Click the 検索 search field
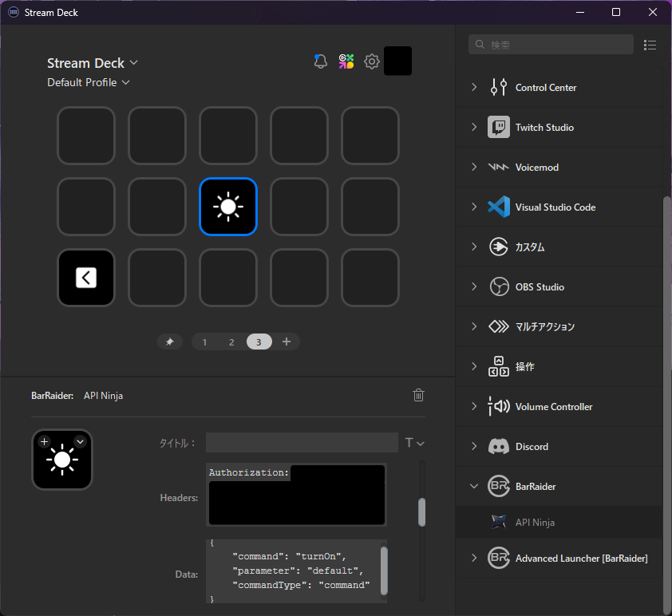672x616 pixels. [551, 45]
